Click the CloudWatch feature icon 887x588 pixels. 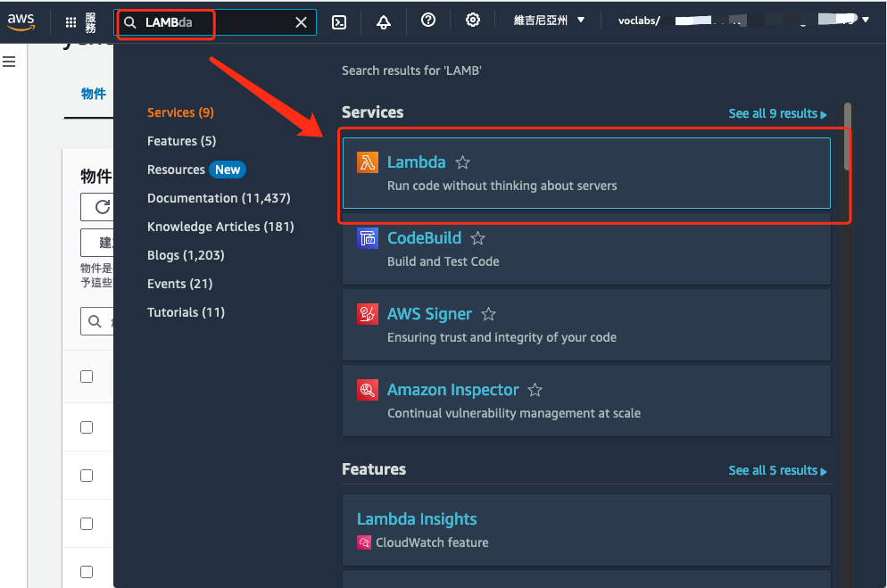[364, 542]
